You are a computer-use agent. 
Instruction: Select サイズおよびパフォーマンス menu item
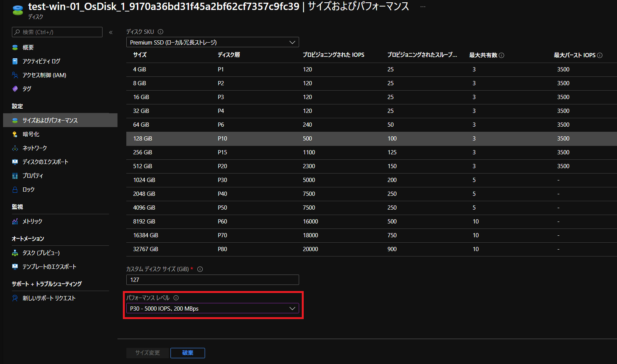[x=60, y=121]
